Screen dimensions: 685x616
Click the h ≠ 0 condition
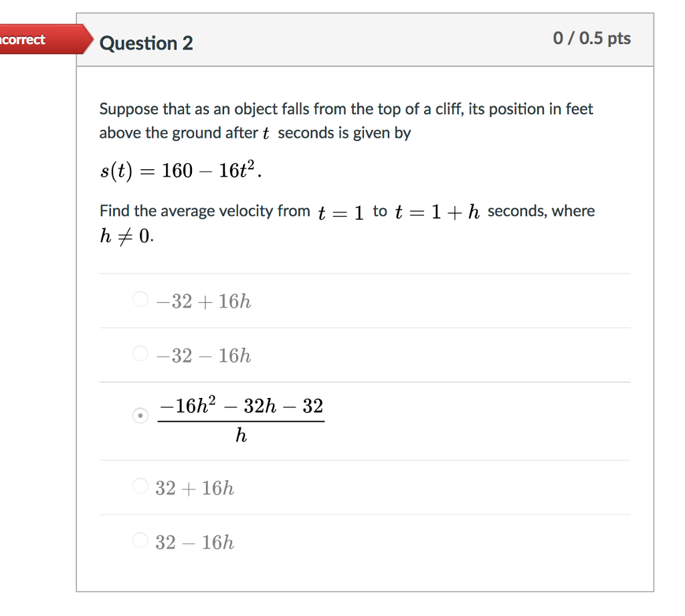coord(125,236)
